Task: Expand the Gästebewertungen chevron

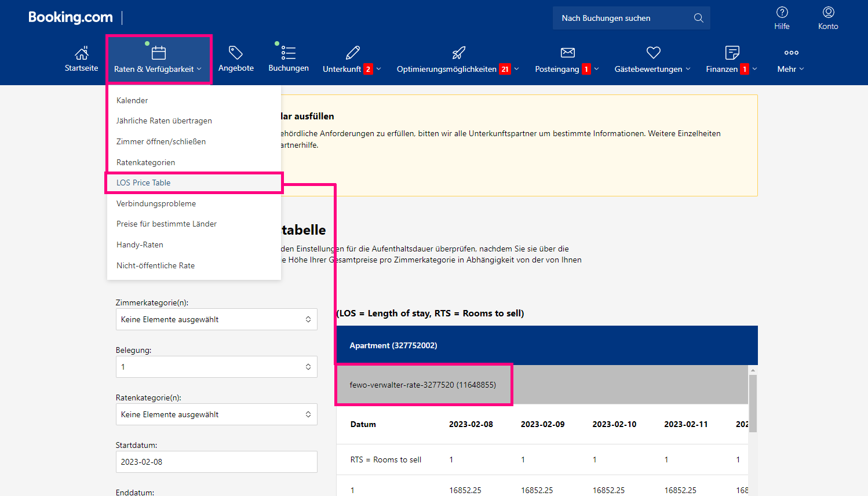Action: point(688,69)
